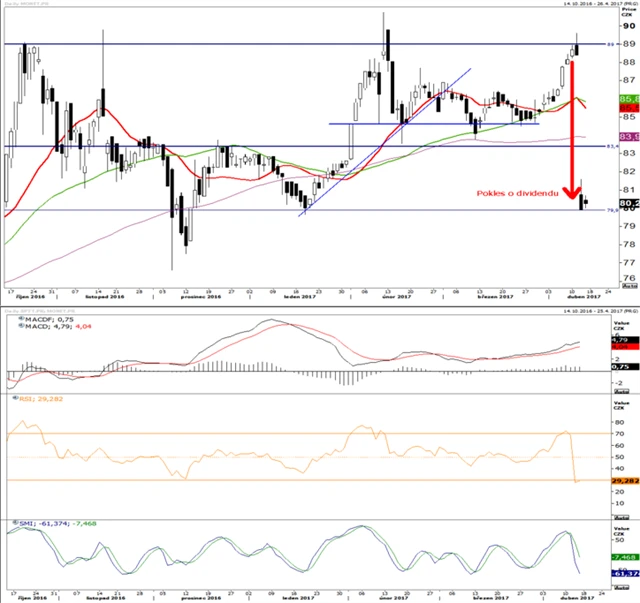Click the black 80,2 last price tag
This screenshot has width=640, height=603.
pyautogui.click(x=629, y=203)
